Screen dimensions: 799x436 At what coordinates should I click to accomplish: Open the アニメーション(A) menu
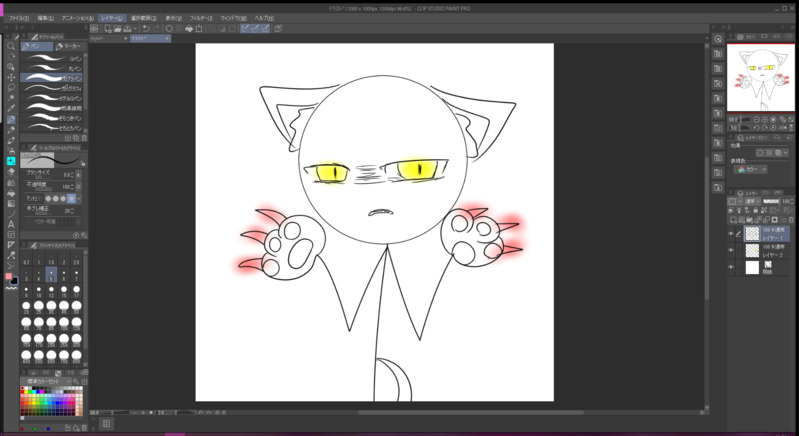tap(77, 18)
